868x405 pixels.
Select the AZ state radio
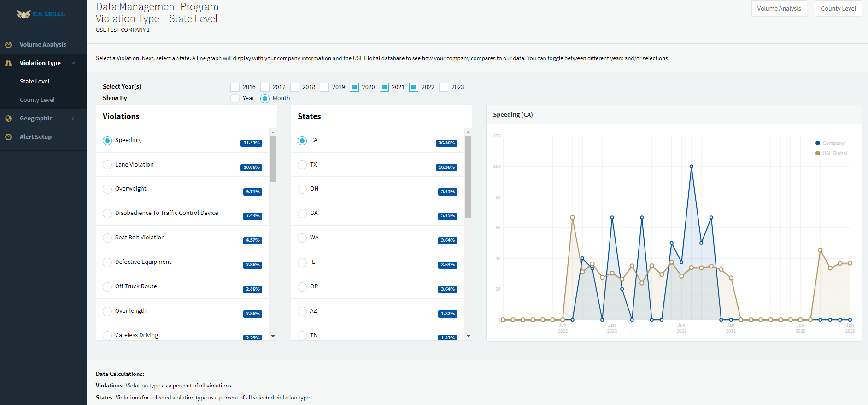302,311
